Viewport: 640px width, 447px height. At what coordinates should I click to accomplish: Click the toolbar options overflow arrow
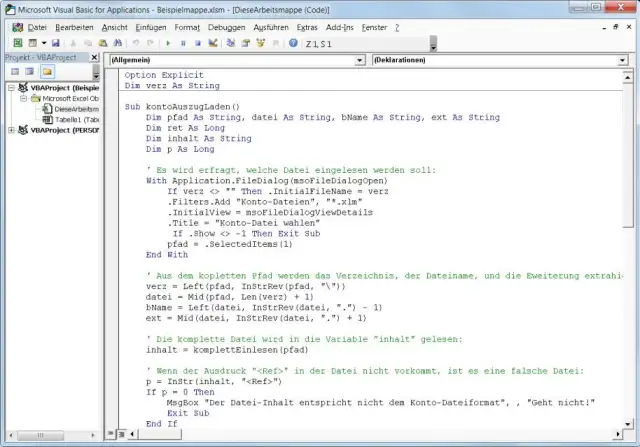tap(433, 43)
